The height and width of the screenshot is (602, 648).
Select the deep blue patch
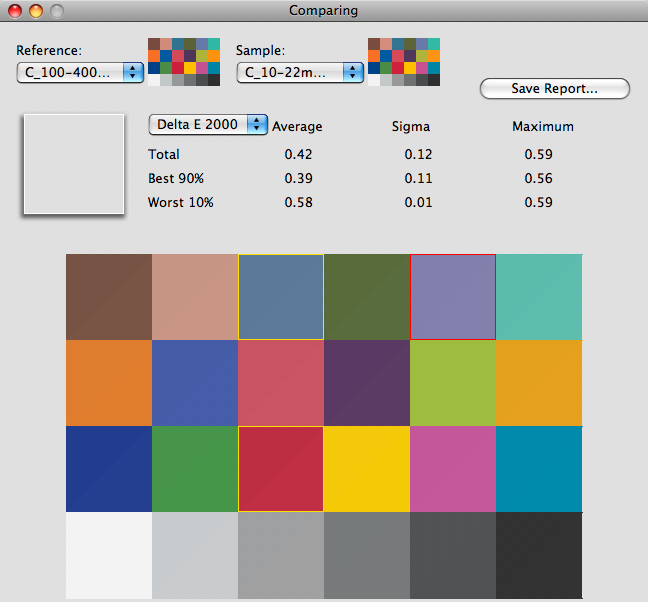coord(109,469)
